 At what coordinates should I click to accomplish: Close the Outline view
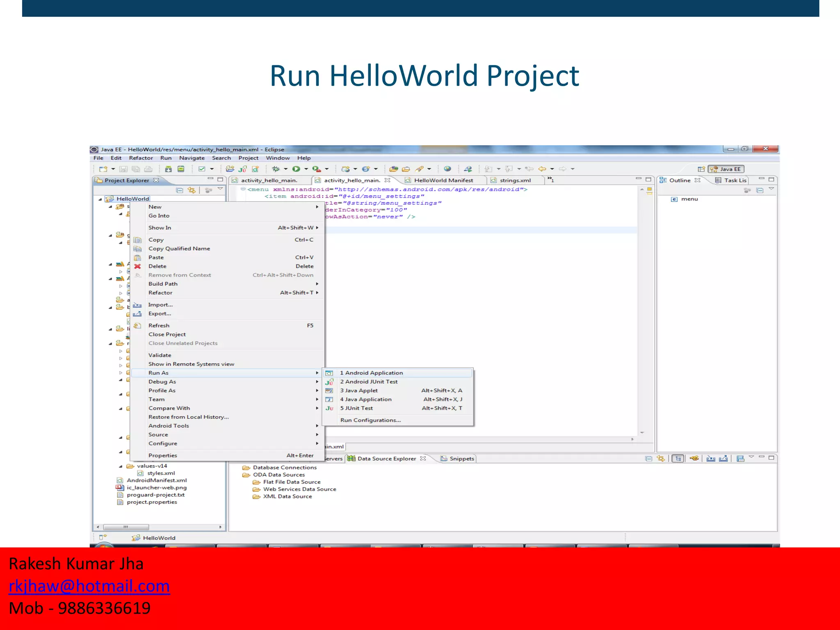[697, 180]
